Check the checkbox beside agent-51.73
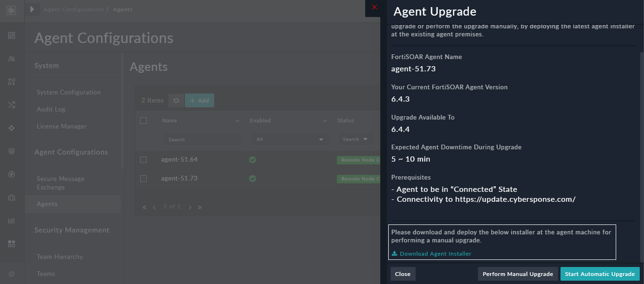Screen dimensions: 644x284 click(x=144, y=178)
